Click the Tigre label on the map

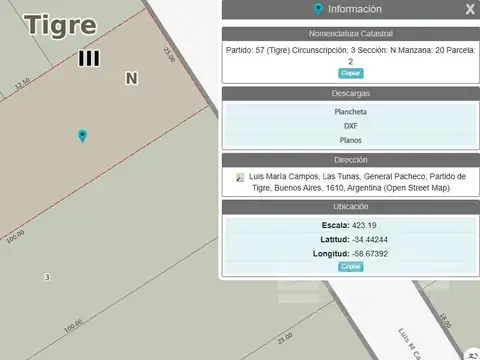pos(61,25)
